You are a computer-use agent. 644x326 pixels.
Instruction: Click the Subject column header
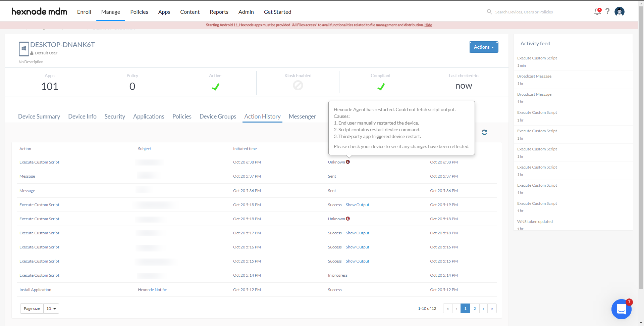tap(145, 149)
